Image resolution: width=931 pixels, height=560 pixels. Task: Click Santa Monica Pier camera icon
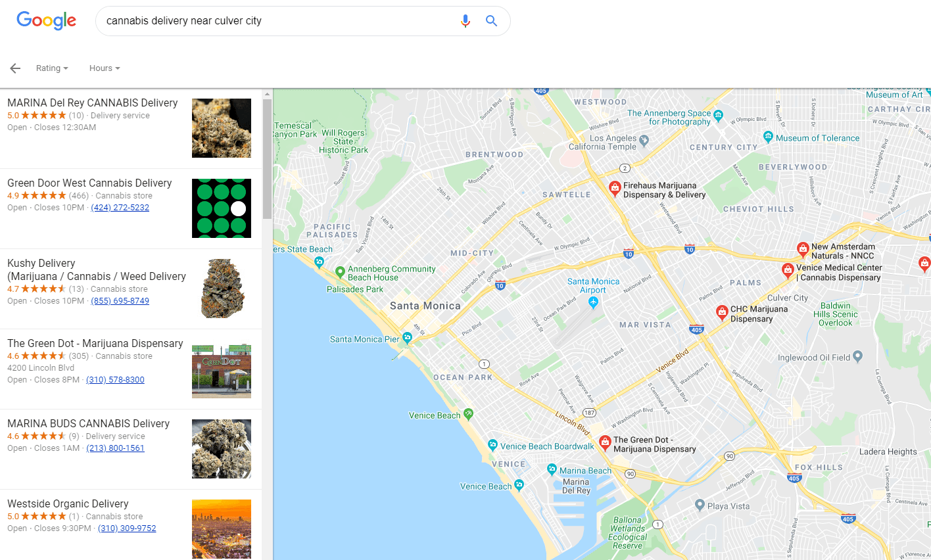407,338
